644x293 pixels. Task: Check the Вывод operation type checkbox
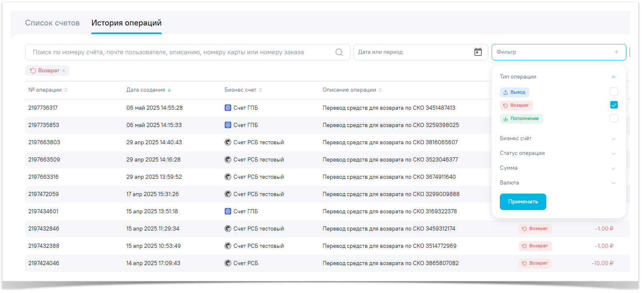[614, 92]
